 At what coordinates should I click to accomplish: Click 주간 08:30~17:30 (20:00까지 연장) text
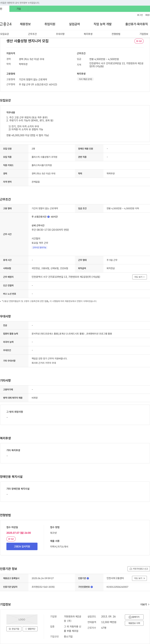[50, 230]
